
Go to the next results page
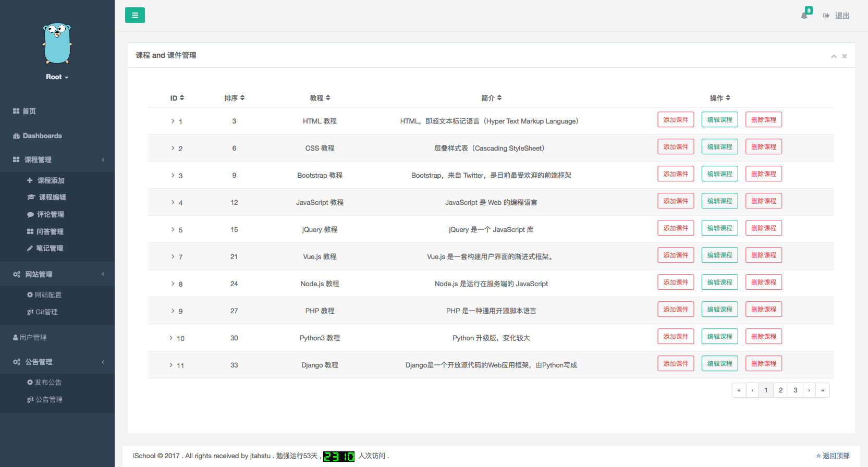(809, 390)
